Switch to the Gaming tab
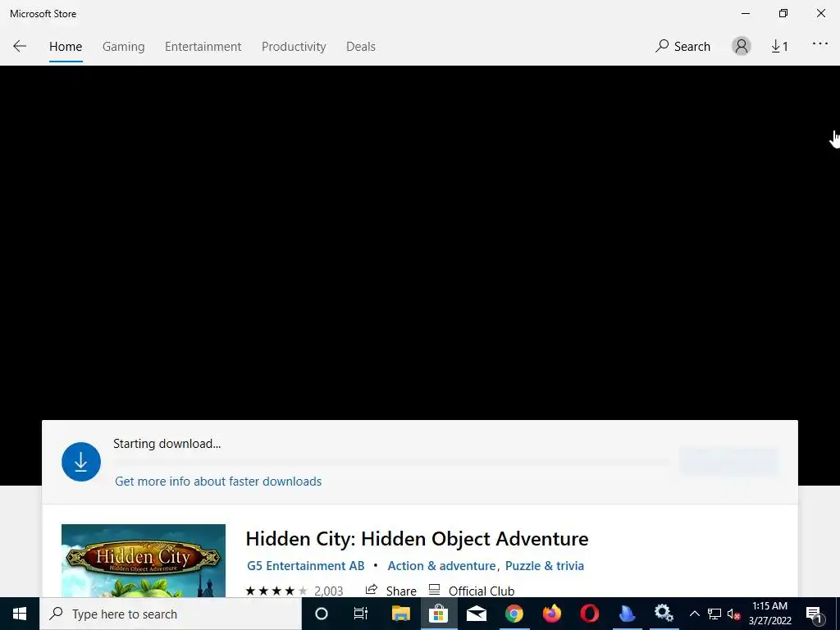The image size is (840, 630). point(124,47)
